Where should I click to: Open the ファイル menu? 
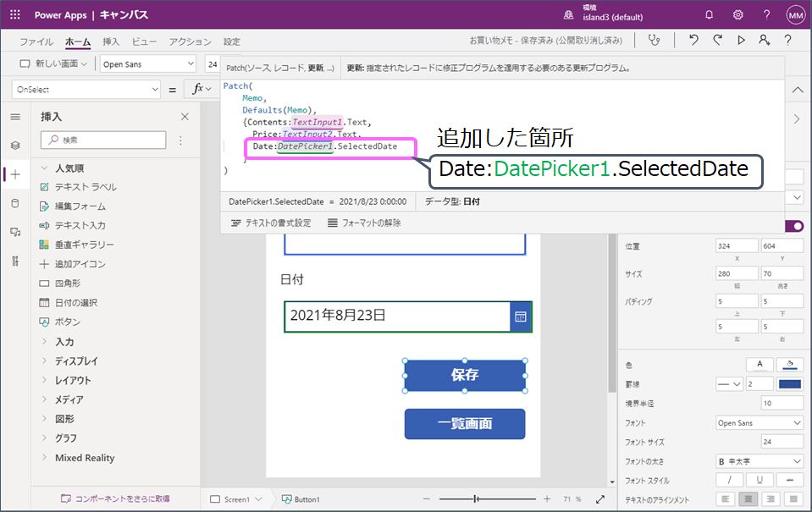(x=36, y=41)
